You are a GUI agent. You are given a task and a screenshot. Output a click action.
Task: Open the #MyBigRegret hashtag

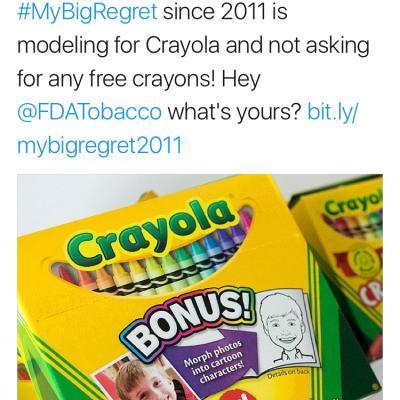tap(87, 13)
